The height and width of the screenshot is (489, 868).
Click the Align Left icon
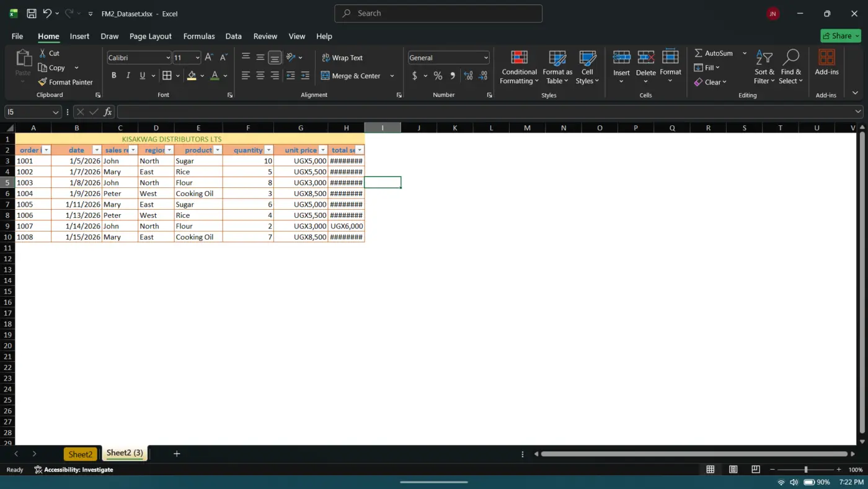point(246,76)
